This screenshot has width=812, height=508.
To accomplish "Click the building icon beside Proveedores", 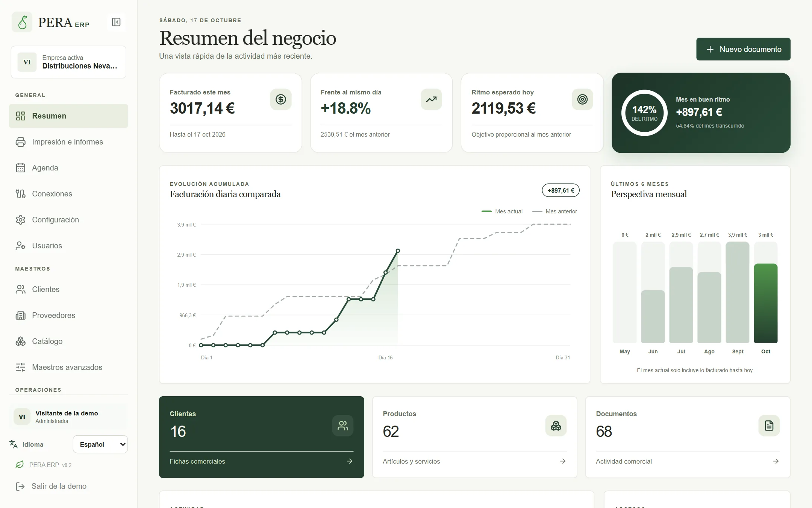I will tap(21, 315).
